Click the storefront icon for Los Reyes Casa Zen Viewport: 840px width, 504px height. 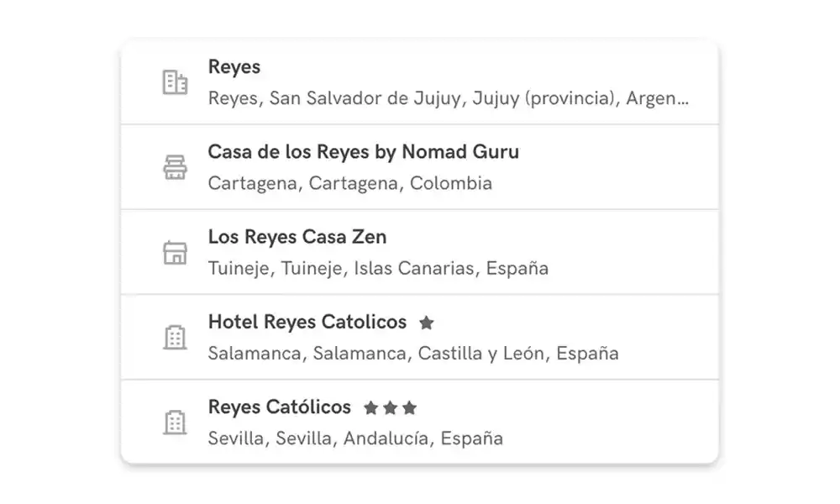pyautogui.click(x=175, y=253)
